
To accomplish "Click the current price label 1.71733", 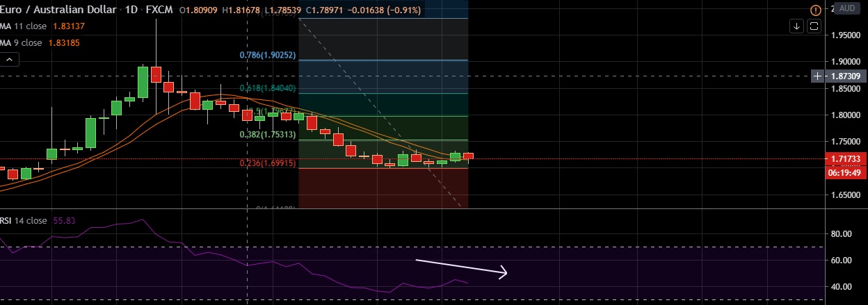I will [845, 159].
